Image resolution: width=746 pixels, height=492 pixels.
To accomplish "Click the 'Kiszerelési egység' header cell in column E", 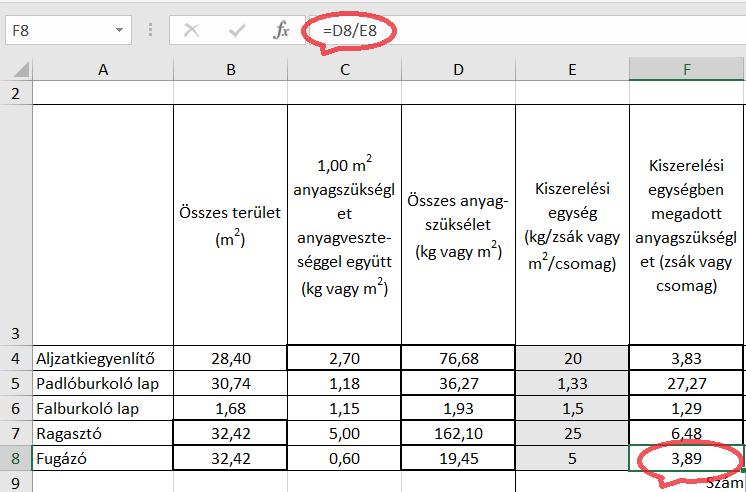I will [572, 225].
